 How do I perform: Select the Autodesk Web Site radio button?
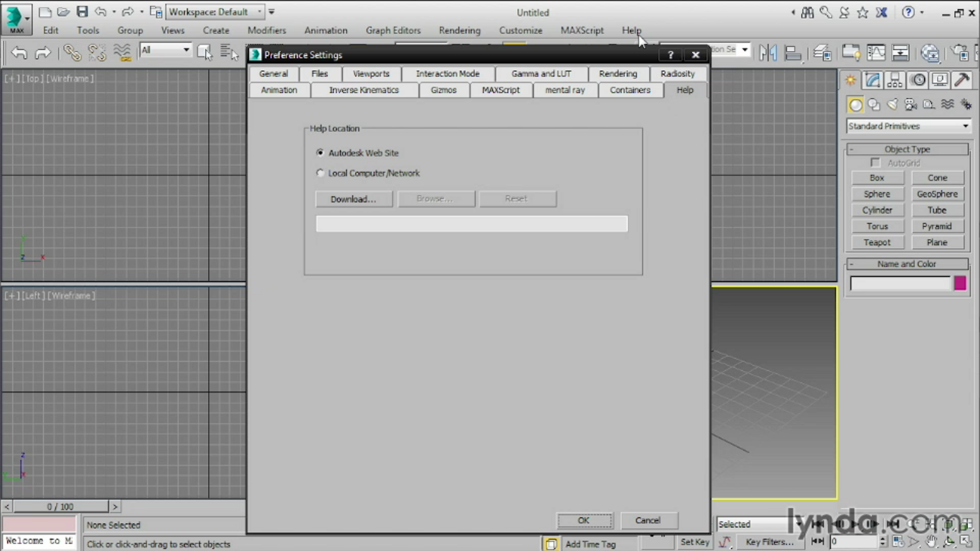pyautogui.click(x=320, y=153)
